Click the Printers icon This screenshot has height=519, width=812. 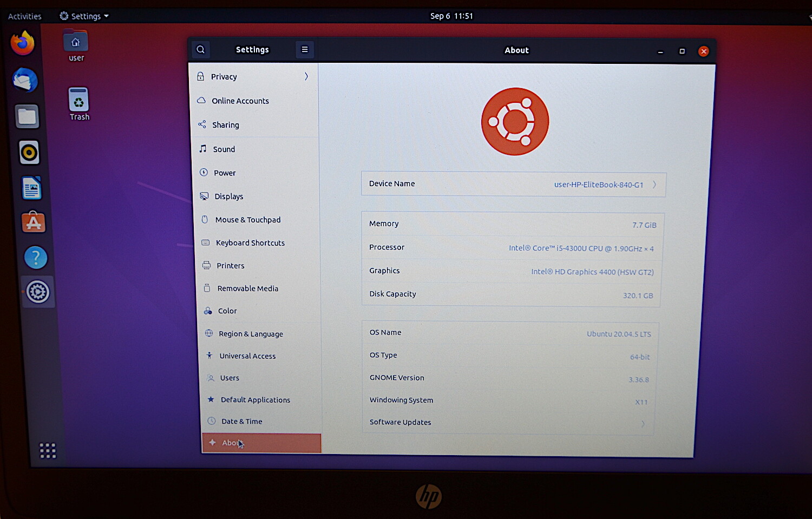click(x=206, y=265)
